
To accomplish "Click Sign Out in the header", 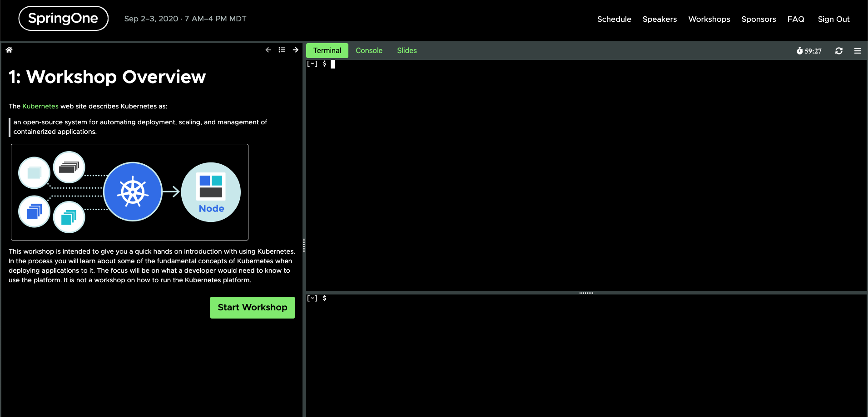I will coord(833,19).
